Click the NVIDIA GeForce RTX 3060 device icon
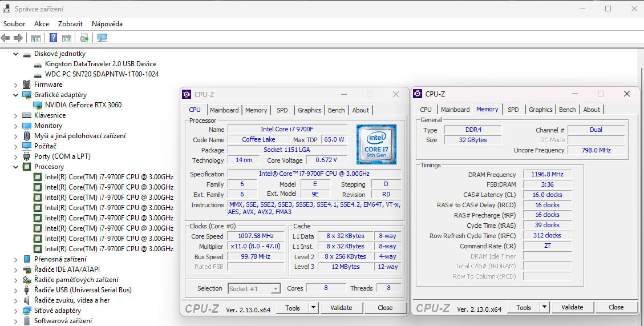This screenshot has height=326, width=644. 38,105
